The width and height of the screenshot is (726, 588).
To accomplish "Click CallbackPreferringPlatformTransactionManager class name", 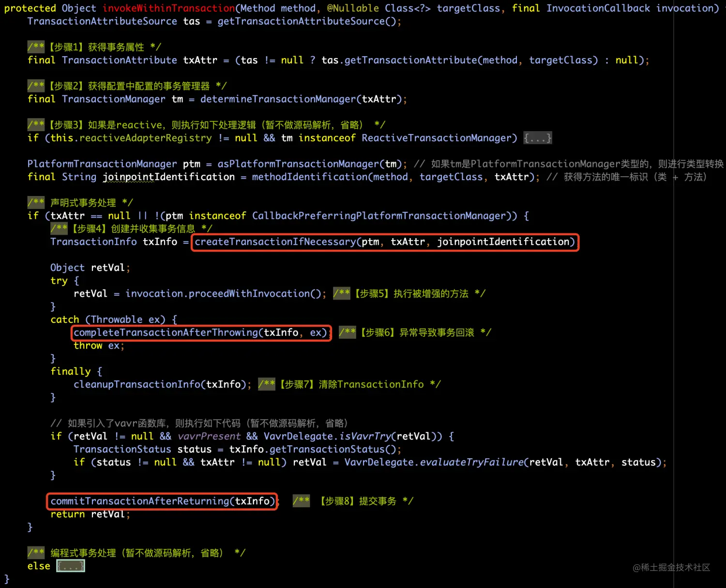I will tap(378, 216).
